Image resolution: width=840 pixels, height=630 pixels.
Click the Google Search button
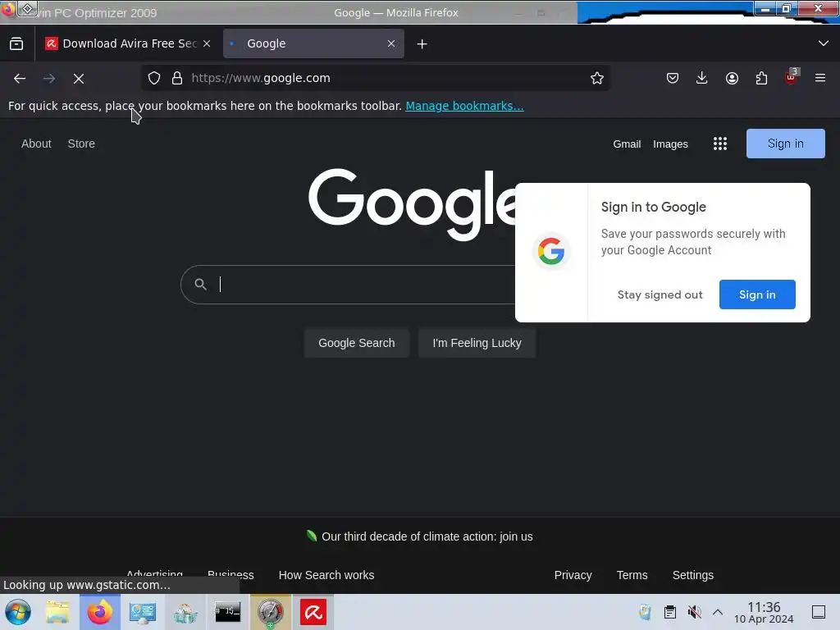[x=356, y=343]
